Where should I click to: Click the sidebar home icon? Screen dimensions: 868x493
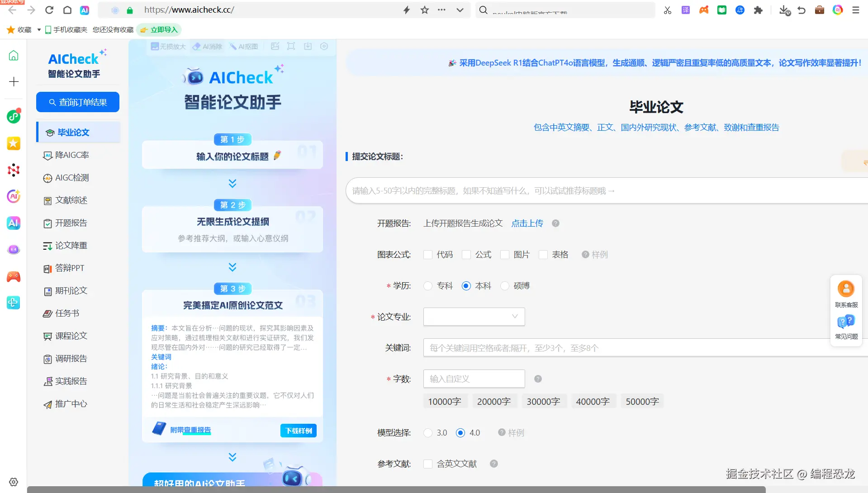[14, 56]
